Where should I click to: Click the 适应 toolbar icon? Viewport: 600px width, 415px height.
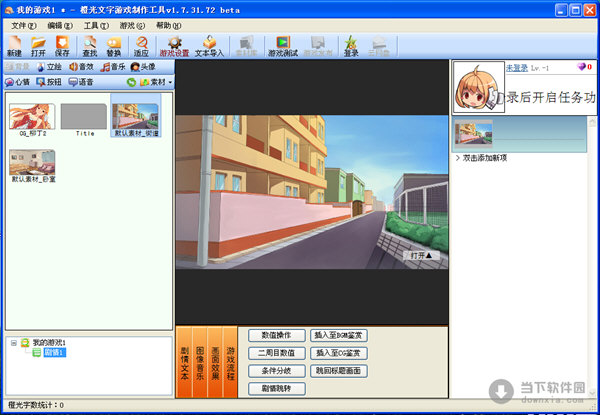[141, 46]
